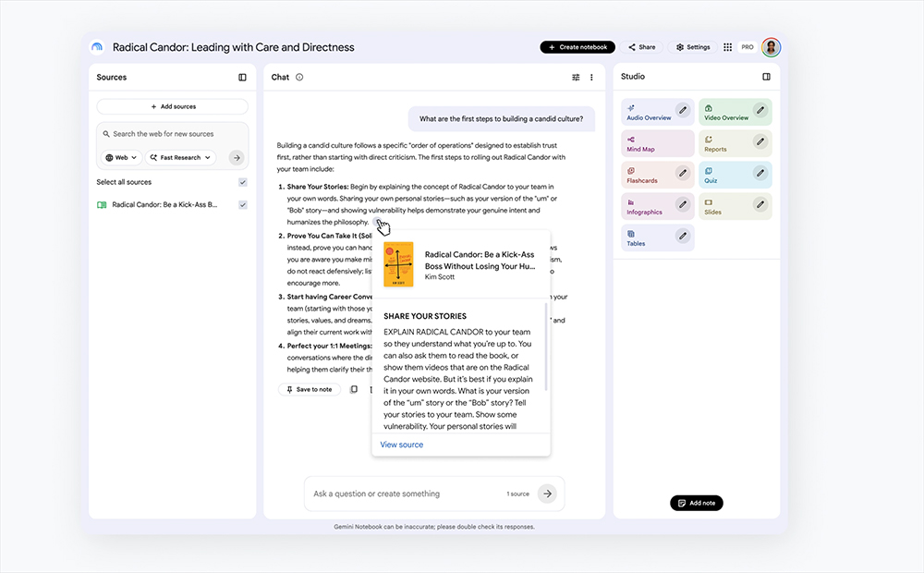Open user profile avatar
Image resolution: width=924 pixels, height=573 pixels.
(x=771, y=47)
